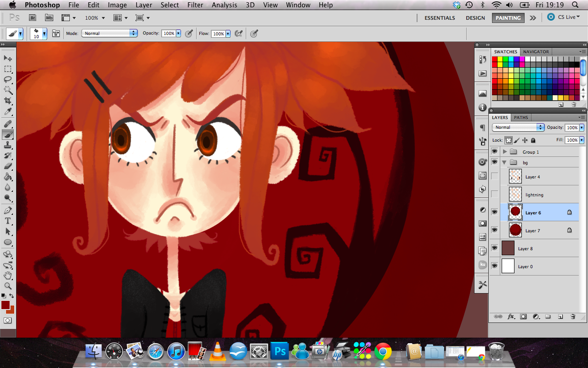The image size is (588, 368).
Task: Switch to the Essentials workspace
Action: click(x=440, y=18)
